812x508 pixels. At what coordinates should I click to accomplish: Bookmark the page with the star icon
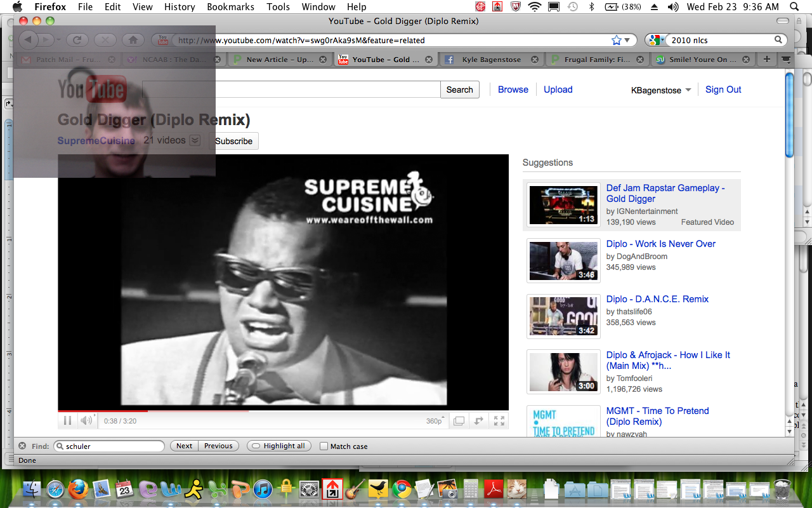[616, 40]
